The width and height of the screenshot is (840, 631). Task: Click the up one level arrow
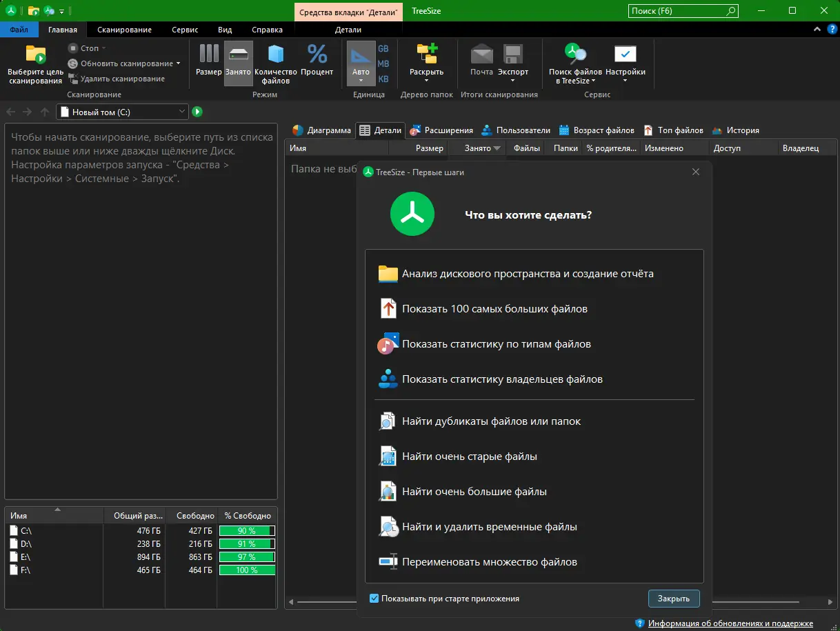pyautogui.click(x=44, y=112)
